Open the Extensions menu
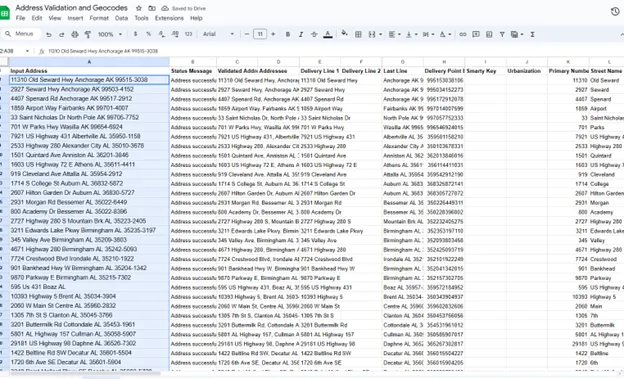This screenshot has width=624, height=379. 169,18
